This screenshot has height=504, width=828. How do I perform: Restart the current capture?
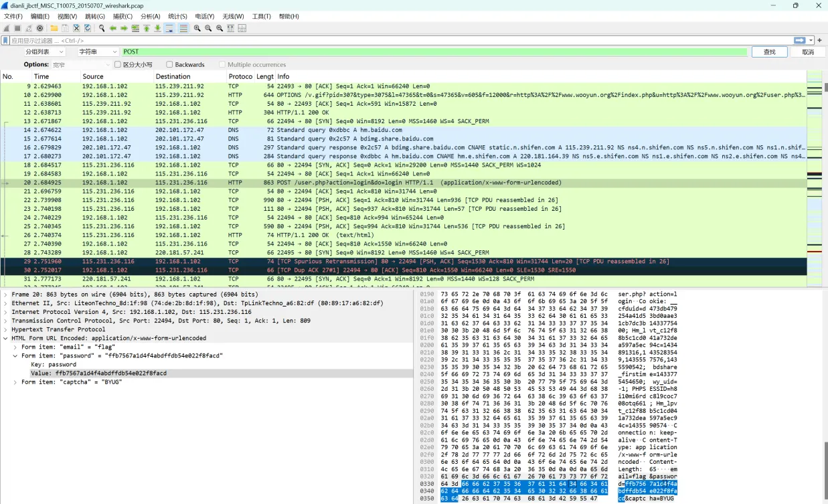29,28
